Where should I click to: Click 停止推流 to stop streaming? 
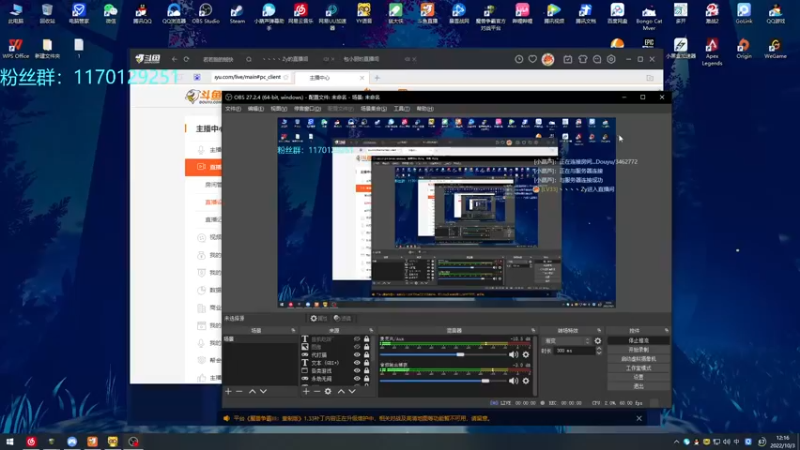pyautogui.click(x=638, y=340)
